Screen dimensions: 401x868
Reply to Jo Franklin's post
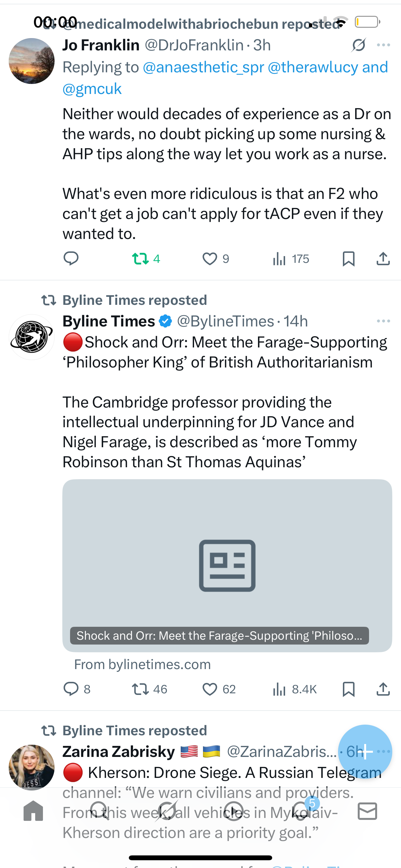71,259
